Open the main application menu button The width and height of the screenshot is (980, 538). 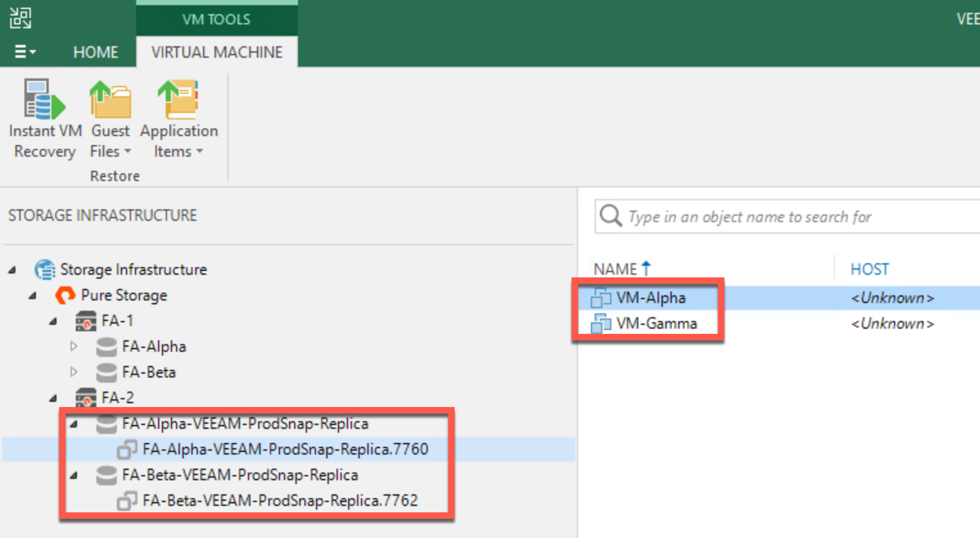(24, 52)
